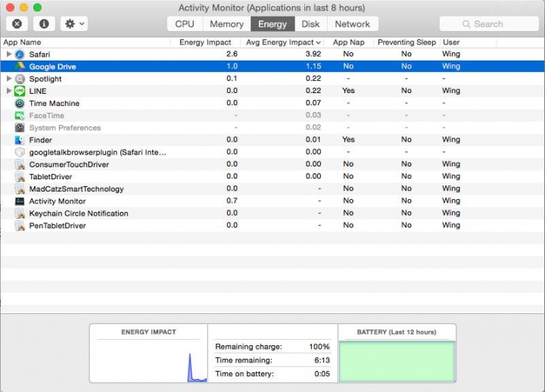Select the Google Drive row name
Image resolution: width=545 pixels, height=392 pixels.
click(52, 67)
